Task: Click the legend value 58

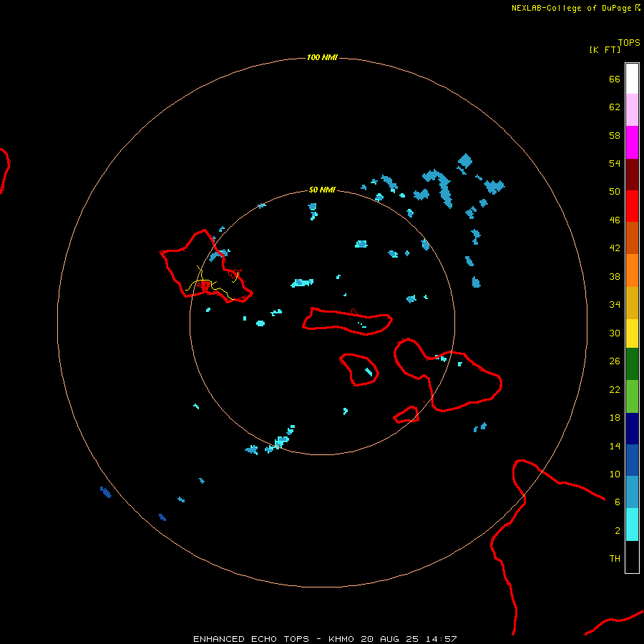Action: coord(615,135)
